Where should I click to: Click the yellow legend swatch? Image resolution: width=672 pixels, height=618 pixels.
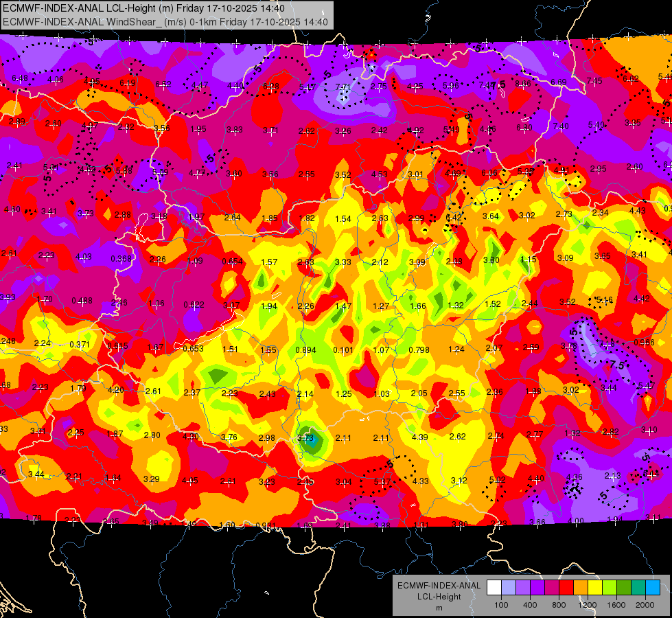coord(595,588)
